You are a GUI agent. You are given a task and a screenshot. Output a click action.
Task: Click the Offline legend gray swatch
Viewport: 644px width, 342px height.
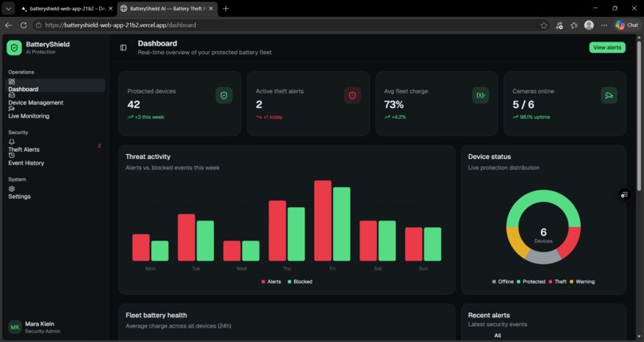494,281
